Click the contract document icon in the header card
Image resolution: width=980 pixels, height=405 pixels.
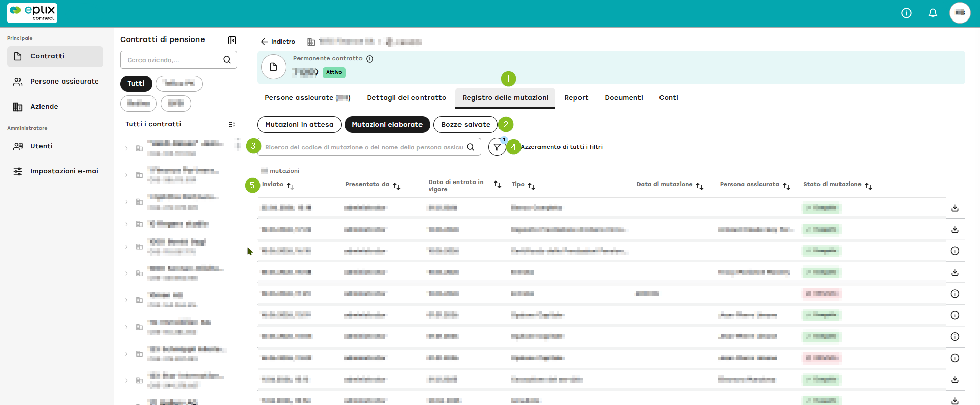tap(273, 67)
